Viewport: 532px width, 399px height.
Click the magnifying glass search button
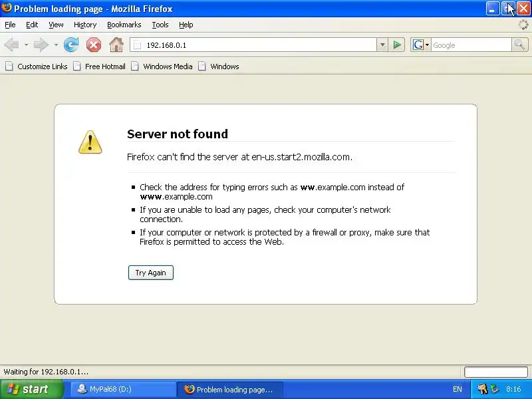520,45
